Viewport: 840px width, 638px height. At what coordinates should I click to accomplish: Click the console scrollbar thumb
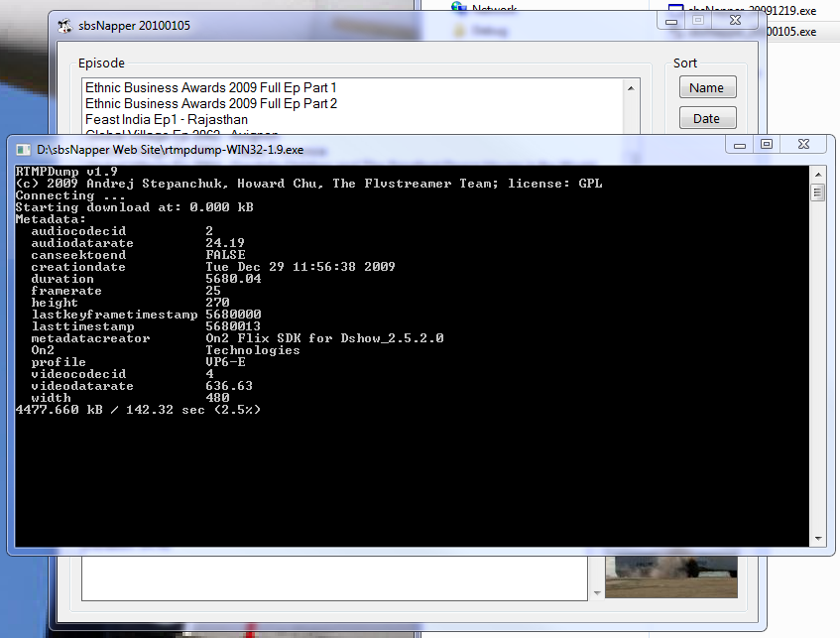coord(818,191)
